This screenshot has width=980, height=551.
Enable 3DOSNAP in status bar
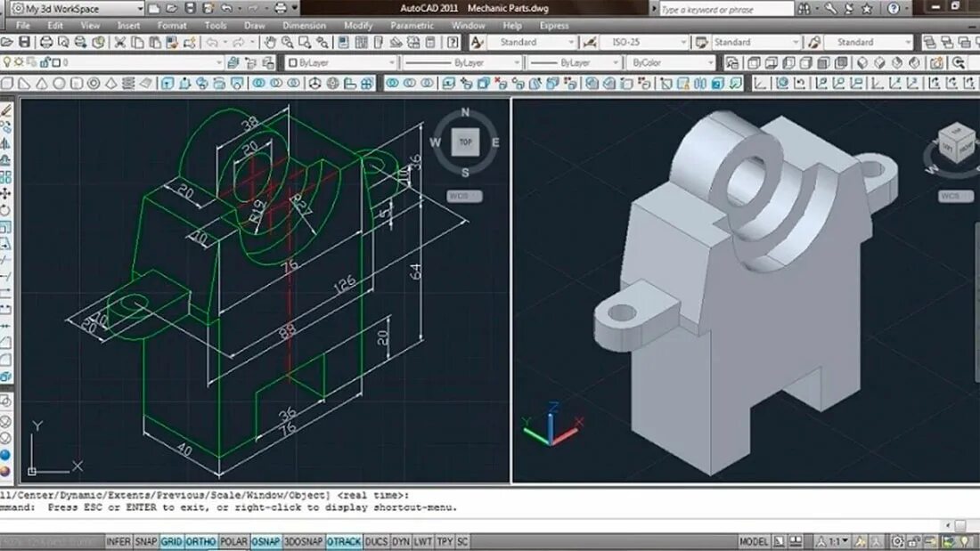click(x=304, y=541)
